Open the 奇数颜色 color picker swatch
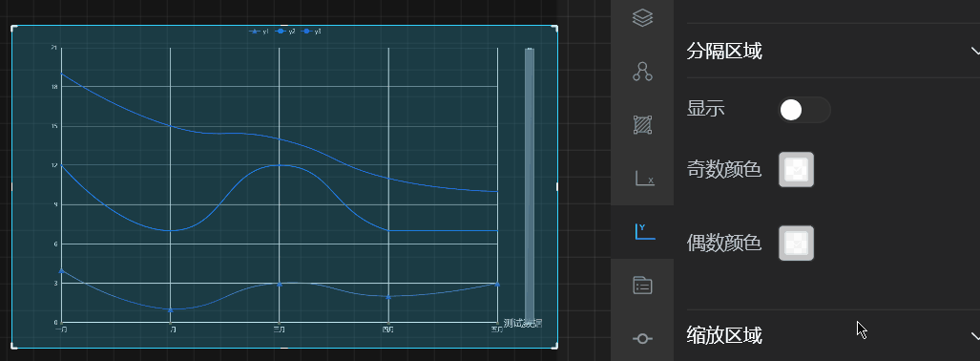Viewport: 980px width, 361px height. click(796, 170)
